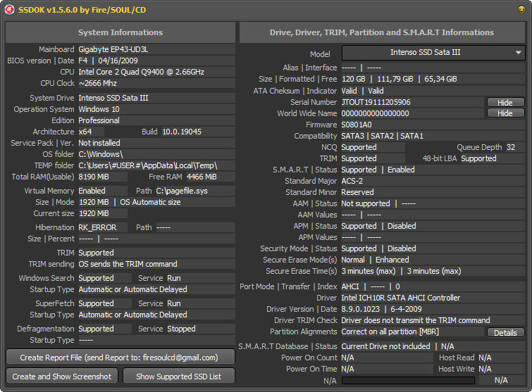
Task: Select 48-bit LBA Supported value
Action: 478,158
